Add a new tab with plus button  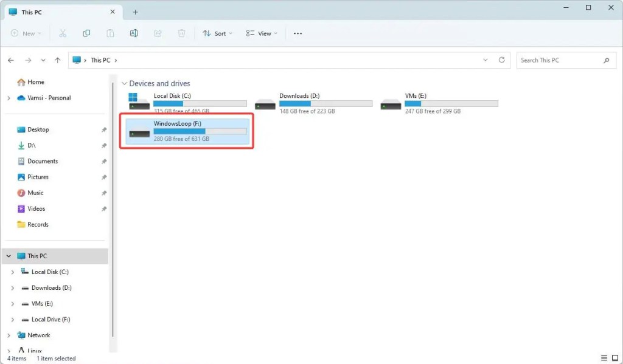pos(135,12)
